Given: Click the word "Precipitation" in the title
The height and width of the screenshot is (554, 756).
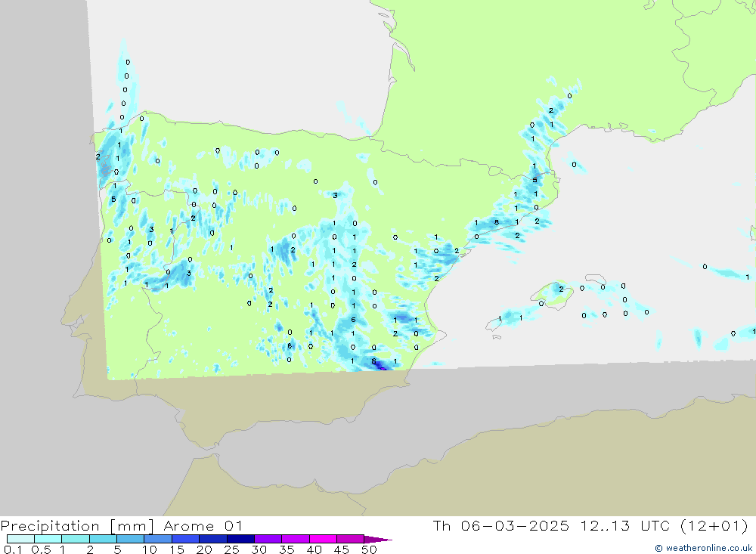Looking at the screenshot, I should click(50, 526).
